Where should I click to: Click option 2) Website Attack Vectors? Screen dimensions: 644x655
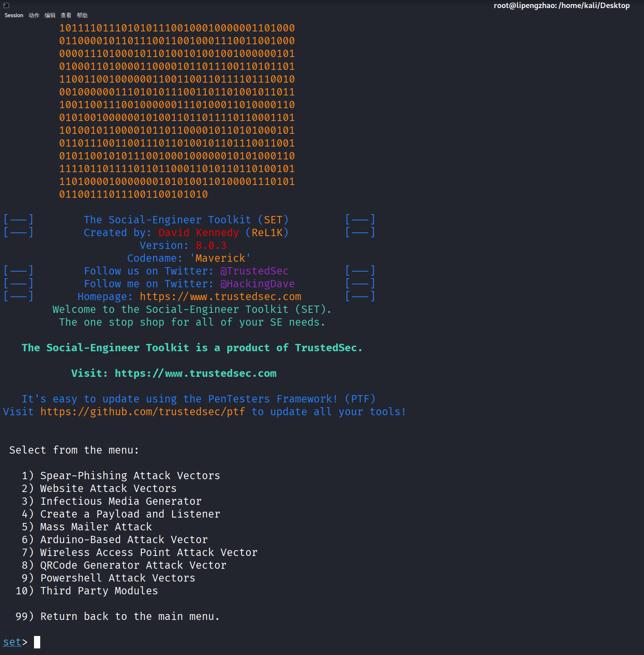(x=99, y=488)
